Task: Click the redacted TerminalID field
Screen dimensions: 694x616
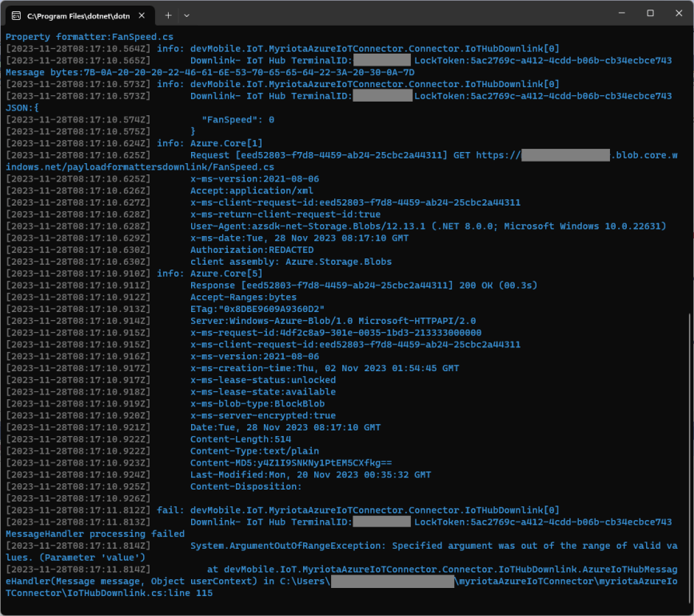Action: pyautogui.click(x=382, y=60)
